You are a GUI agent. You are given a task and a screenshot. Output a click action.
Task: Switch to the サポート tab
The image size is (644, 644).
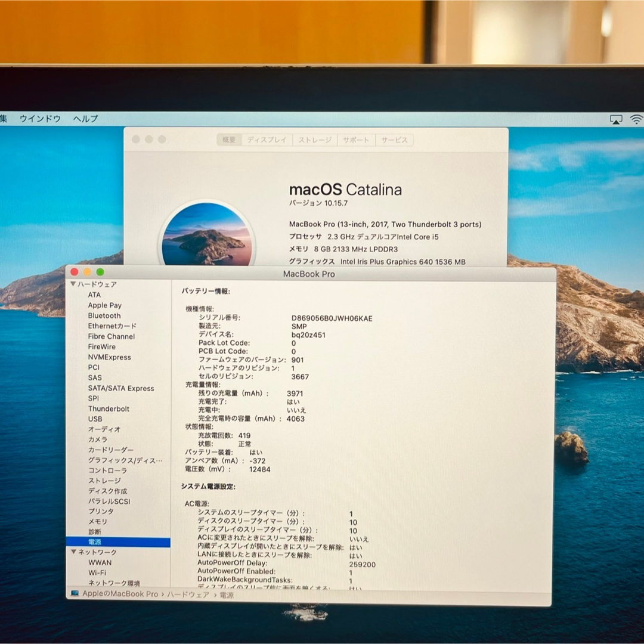click(356, 140)
